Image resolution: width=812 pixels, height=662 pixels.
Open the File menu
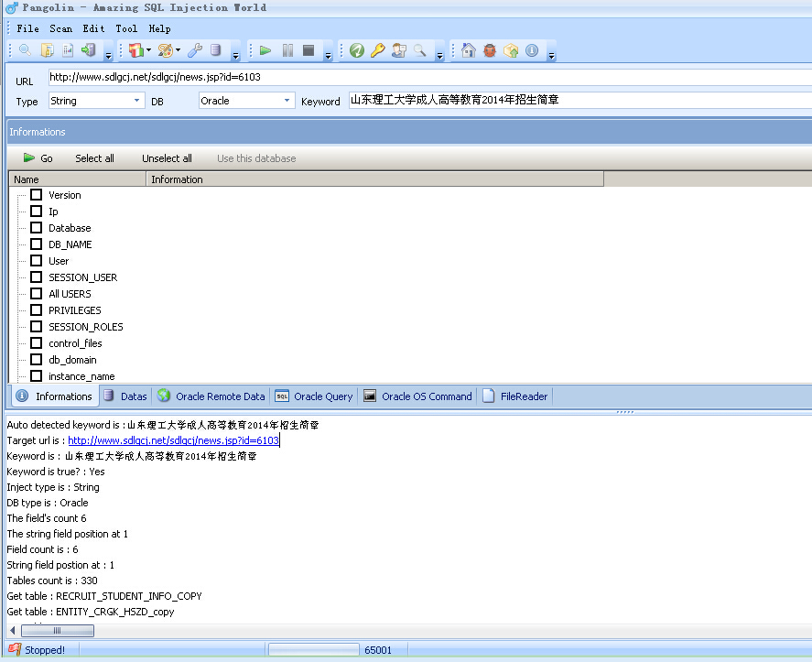pos(28,29)
